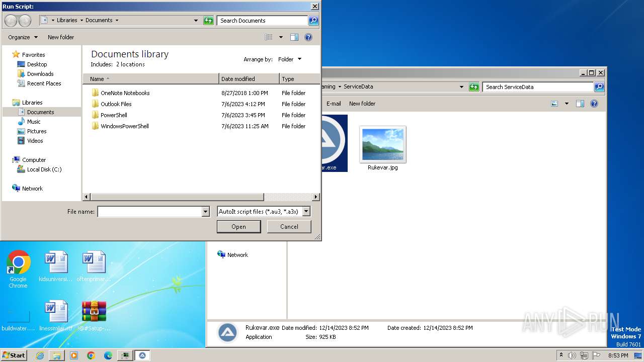Click the change view icon in Run Script dialog
The height and width of the screenshot is (362, 644).
click(269, 37)
